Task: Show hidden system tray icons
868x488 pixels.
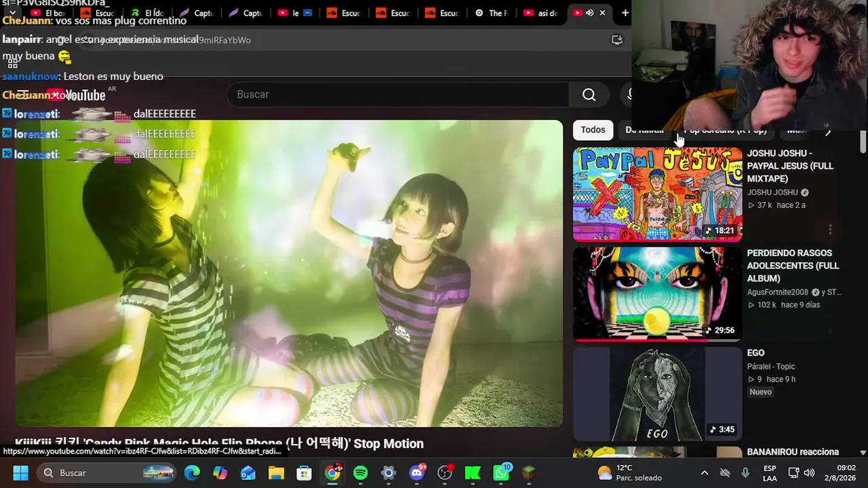Action: [705, 472]
